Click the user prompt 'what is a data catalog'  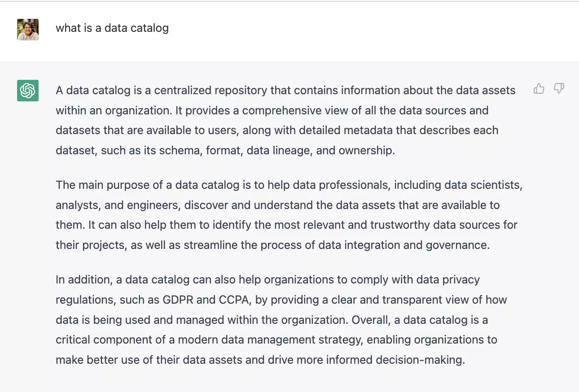(112, 28)
